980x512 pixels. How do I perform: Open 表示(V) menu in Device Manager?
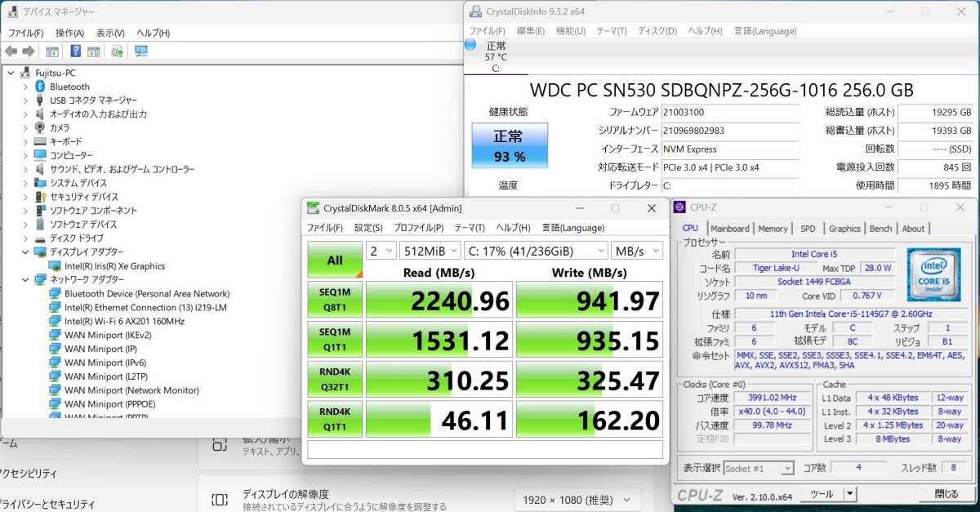pyautogui.click(x=110, y=33)
